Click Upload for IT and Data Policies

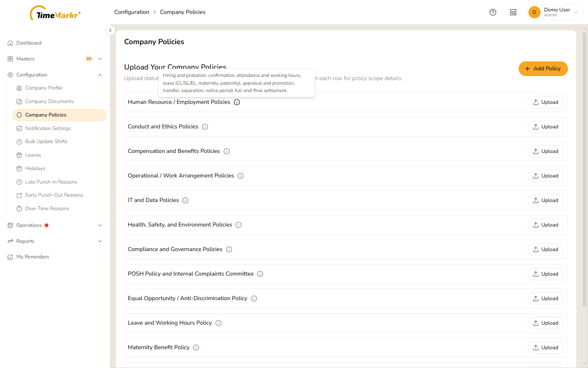click(x=546, y=200)
